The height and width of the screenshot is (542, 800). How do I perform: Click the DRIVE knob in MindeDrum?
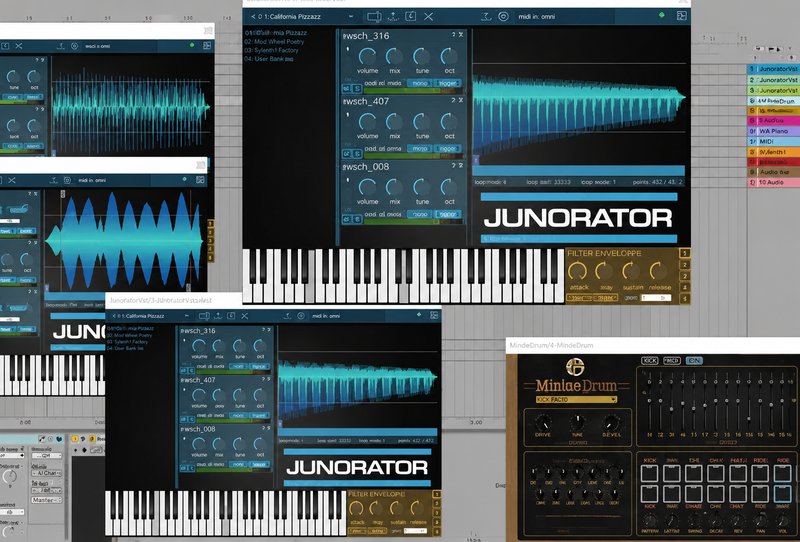[x=542, y=422]
